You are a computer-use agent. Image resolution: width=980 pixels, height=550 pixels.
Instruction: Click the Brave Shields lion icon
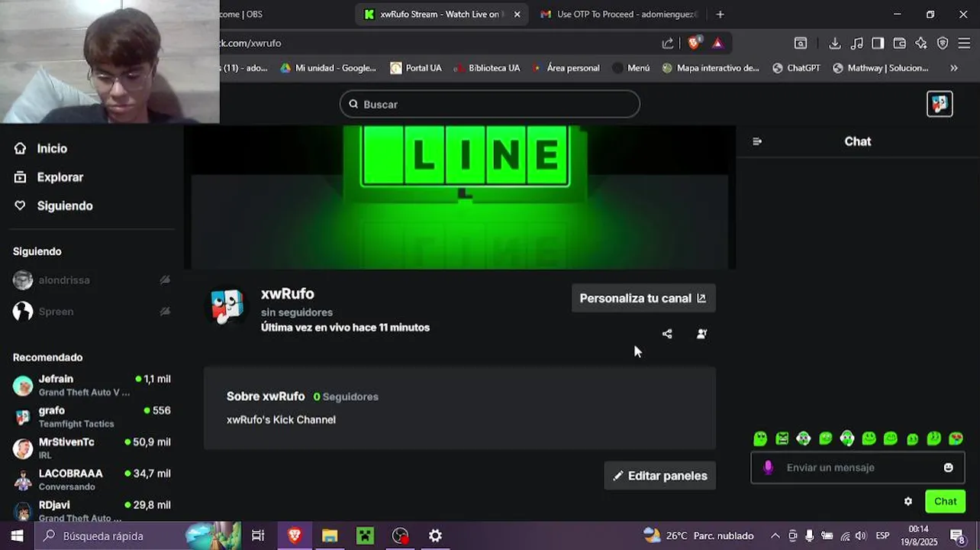point(693,44)
